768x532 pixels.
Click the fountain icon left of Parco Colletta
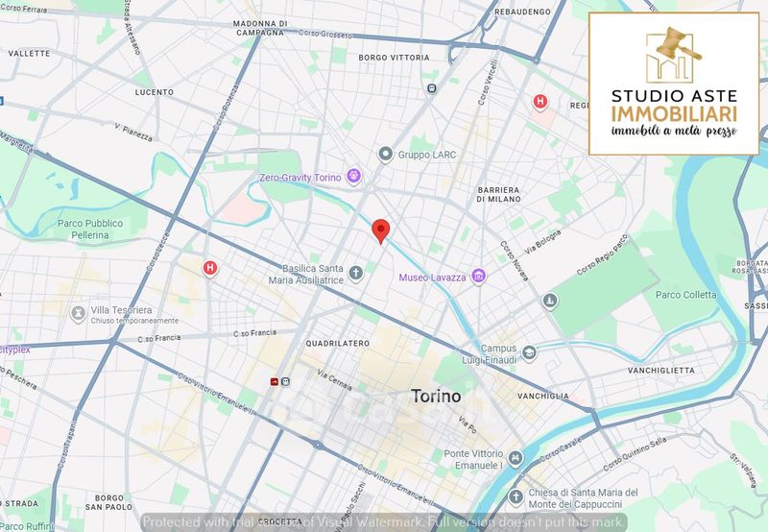(549, 301)
